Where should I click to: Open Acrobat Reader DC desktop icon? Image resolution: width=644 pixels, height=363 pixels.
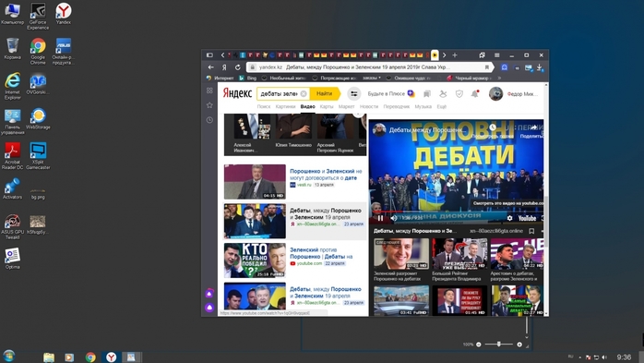click(x=12, y=156)
